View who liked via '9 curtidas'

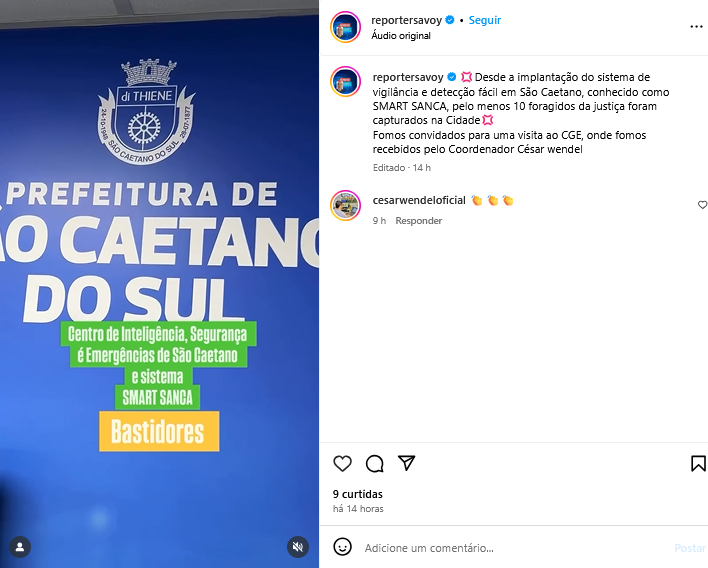[358, 494]
